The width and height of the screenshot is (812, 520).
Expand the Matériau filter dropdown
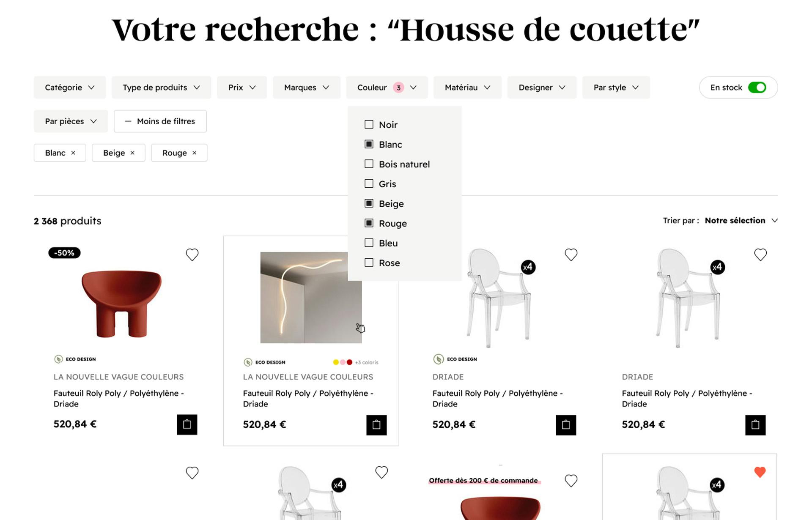(467, 88)
